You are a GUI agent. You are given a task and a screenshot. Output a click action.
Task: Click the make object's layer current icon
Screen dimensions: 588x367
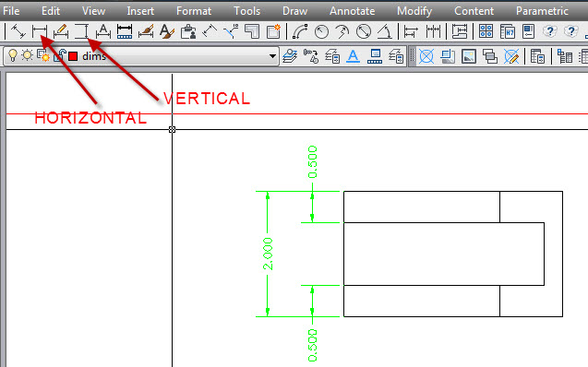[x=311, y=56]
